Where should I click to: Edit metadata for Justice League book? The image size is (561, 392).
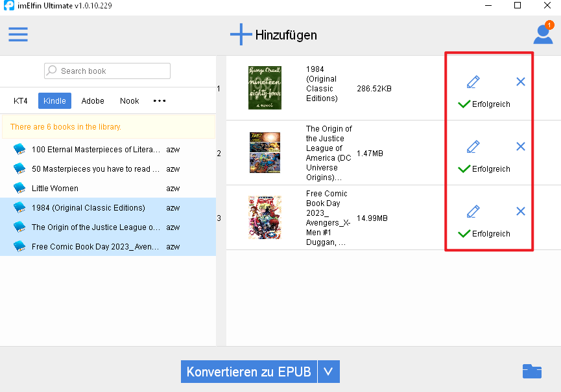coord(473,146)
